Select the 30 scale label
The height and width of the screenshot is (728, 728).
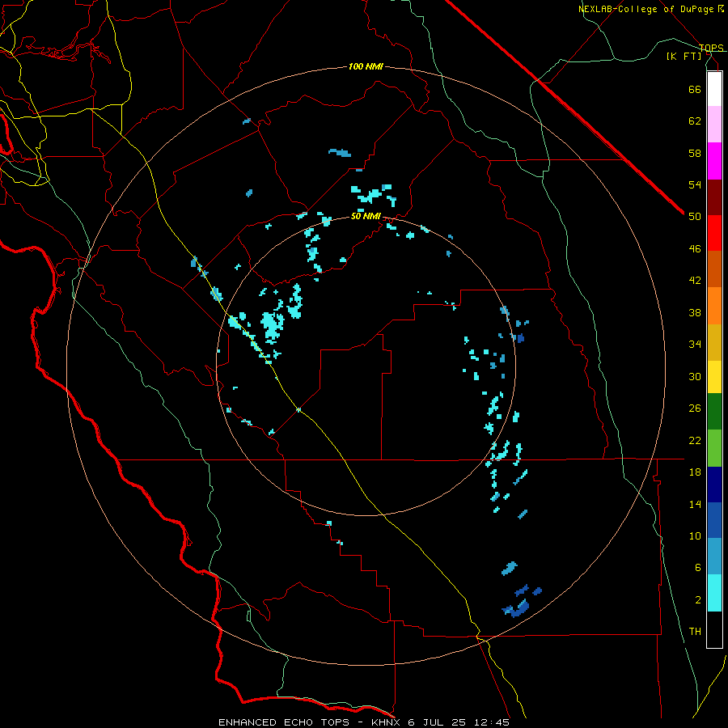(x=695, y=376)
